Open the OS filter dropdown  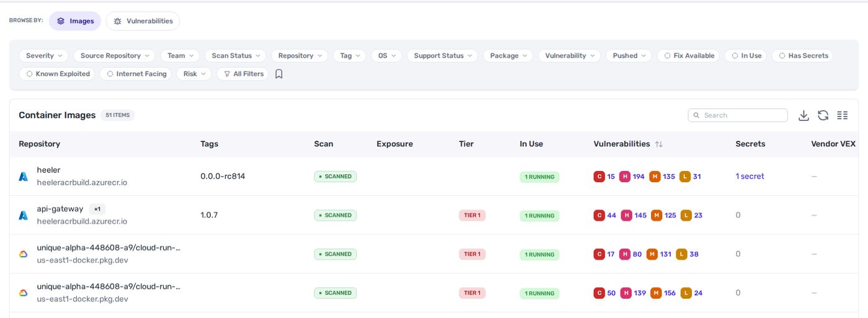386,56
